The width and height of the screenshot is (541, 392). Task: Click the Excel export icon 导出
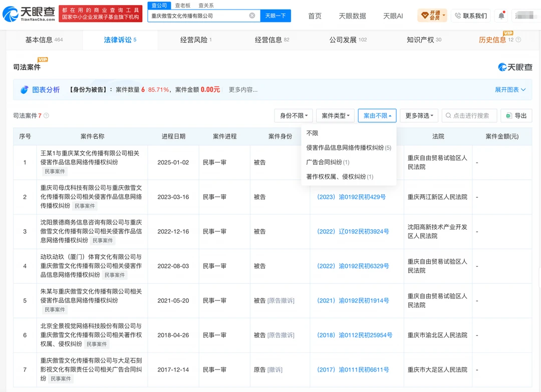coord(508,116)
